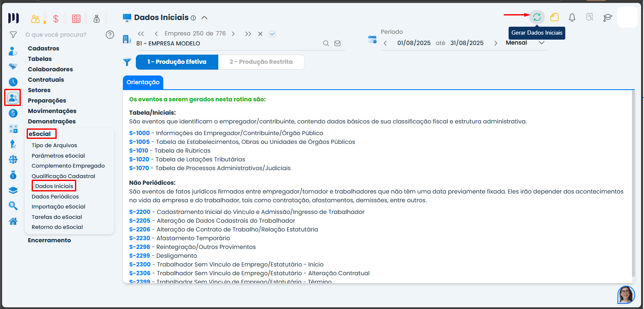The height and width of the screenshot is (309, 644).
Task: Expand the Preparações menu section
Action: pyautogui.click(x=47, y=100)
